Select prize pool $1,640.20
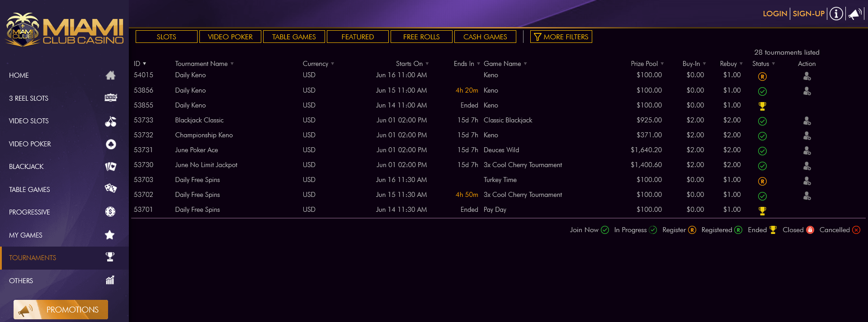Image resolution: width=868 pixels, height=322 pixels. 646,150
